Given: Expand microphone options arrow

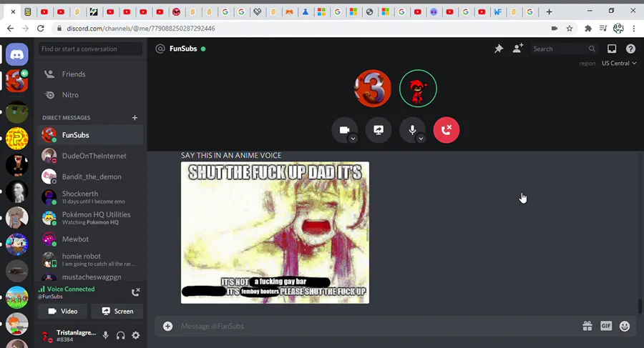Looking at the screenshot, I should point(421,139).
